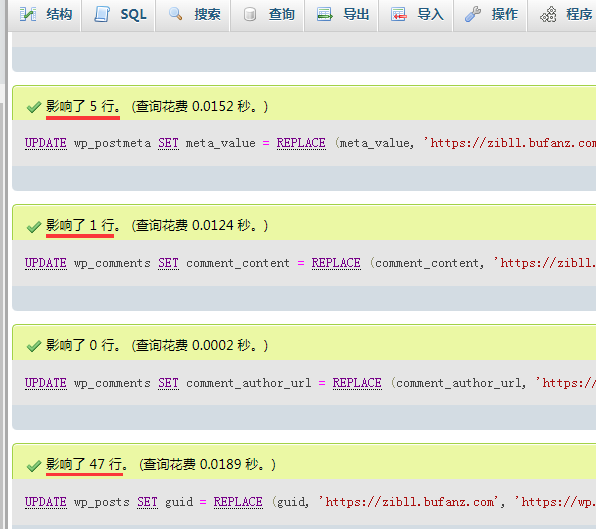Click the 结构 structure tab icon
Screen dimensions: 596x529
pos(28,14)
